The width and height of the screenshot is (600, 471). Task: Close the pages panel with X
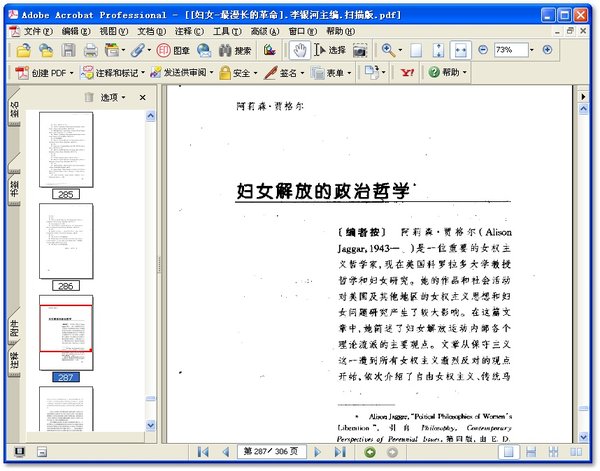coord(142,98)
